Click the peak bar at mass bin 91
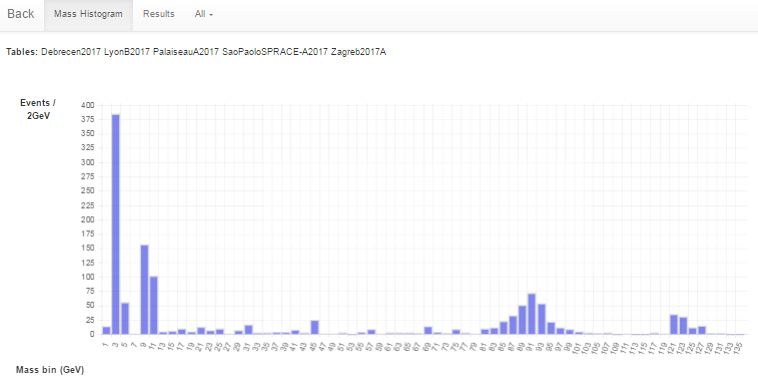The width and height of the screenshot is (758, 381). pyautogui.click(x=532, y=314)
